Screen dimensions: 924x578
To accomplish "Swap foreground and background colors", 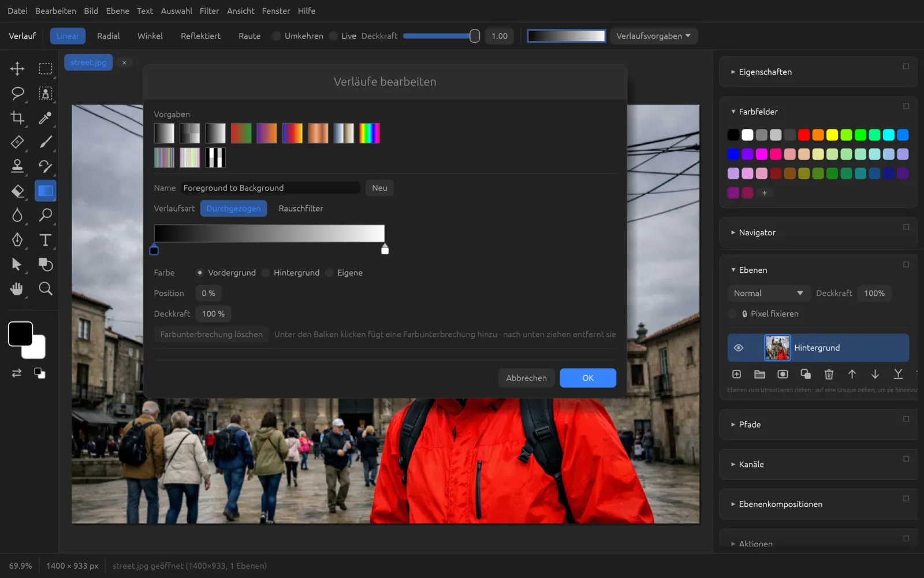I will click(17, 373).
